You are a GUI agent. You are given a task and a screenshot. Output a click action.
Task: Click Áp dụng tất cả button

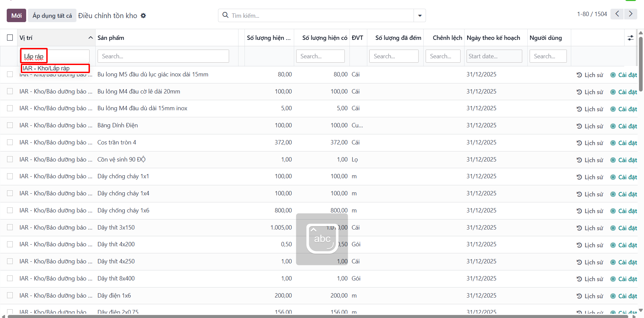[52, 15]
